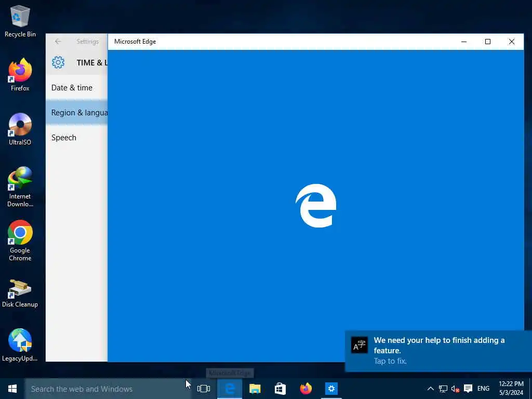
Task: Close the Microsoft Edge window
Action: click(511, 42)
